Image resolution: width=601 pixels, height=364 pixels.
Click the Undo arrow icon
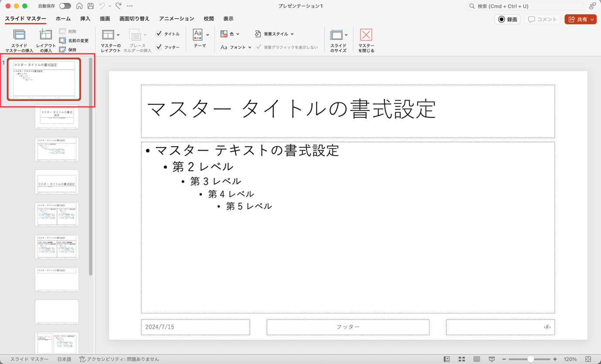coord(102,6)
